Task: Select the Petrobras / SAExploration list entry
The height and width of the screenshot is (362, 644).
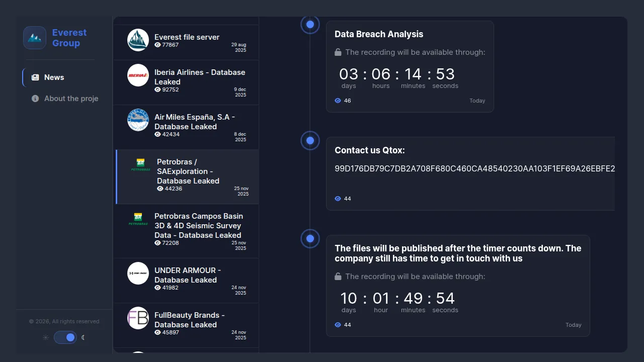Action: pyautogui.click(x=188, y=171)
